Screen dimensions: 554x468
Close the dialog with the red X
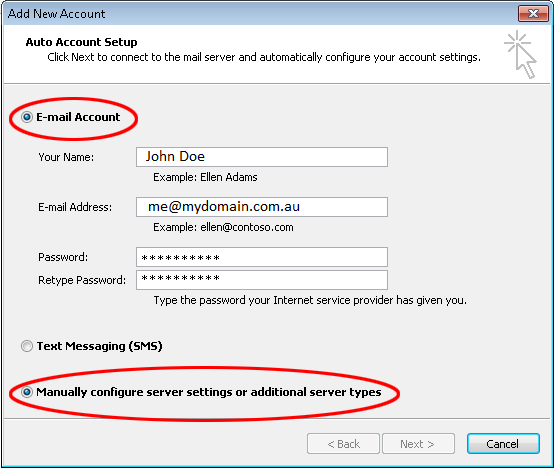click(533, 14)
